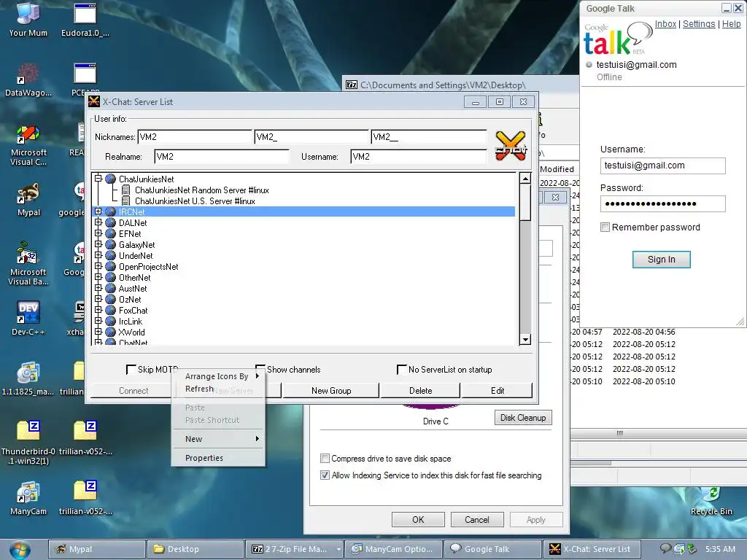
Task: Click the DALNet globe icon
Action: [x=111, y=223]
